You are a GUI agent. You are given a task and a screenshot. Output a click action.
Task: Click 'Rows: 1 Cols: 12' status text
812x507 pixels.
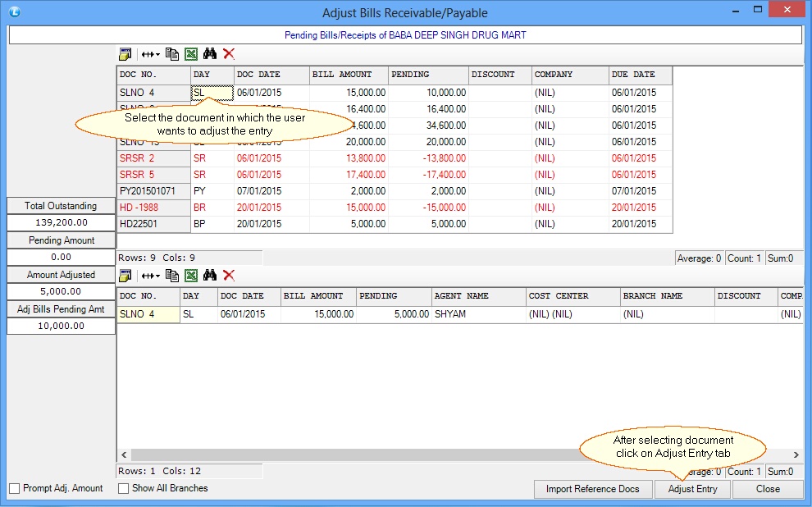[x=159, y=471]
